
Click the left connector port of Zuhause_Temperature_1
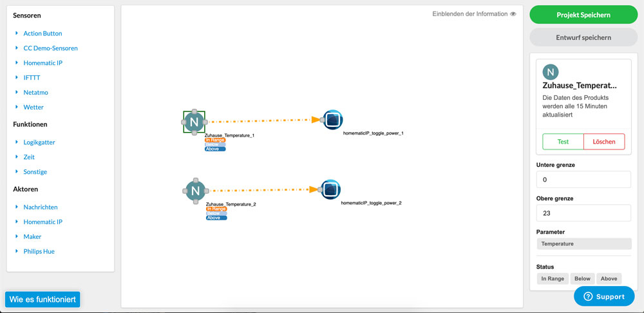pos(184,122)
